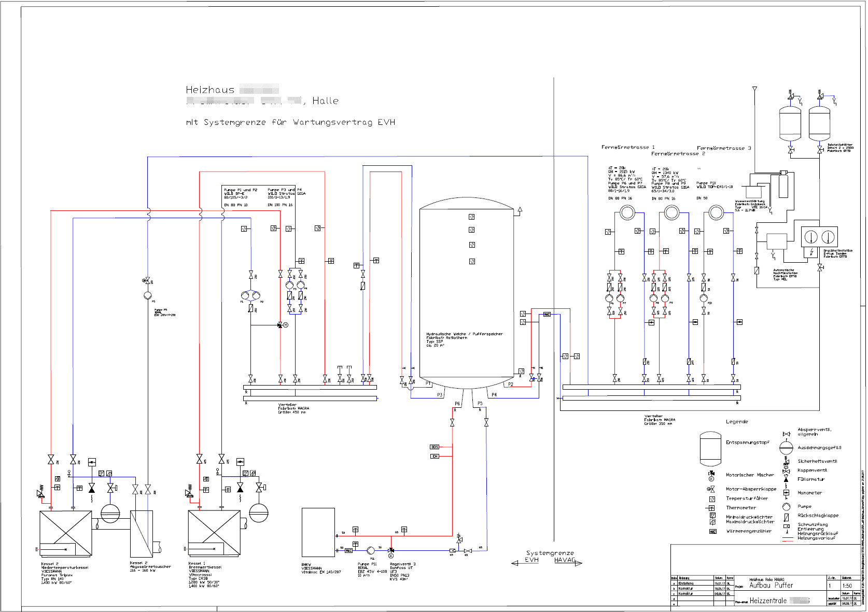The width and height of the screenshot is (868, 612).
Task: Click the Hydraulische Weiche / Pufferspeicher label
Action: coord(464,334)
